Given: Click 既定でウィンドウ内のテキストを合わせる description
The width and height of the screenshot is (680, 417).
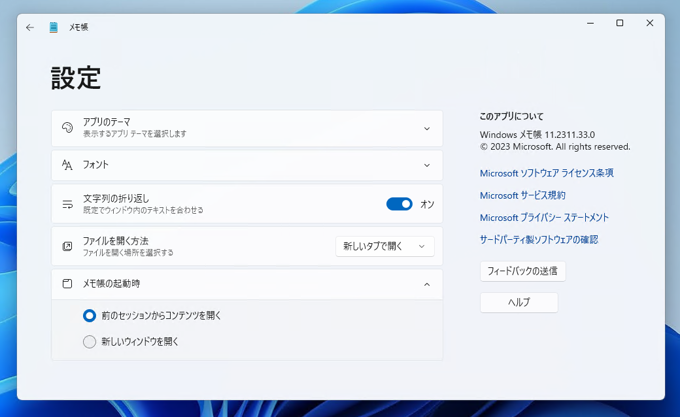Looking at the screenshot, I should tap(143, 210).
